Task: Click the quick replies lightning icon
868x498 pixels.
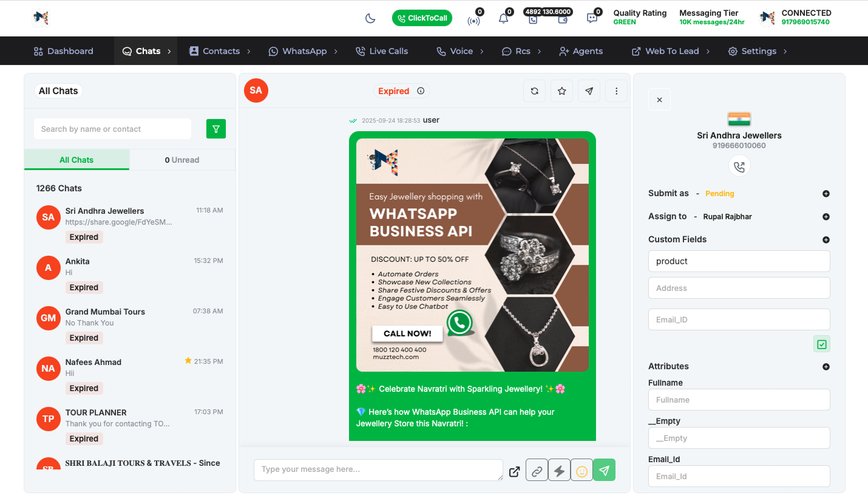Action: [x=559, y=471]
